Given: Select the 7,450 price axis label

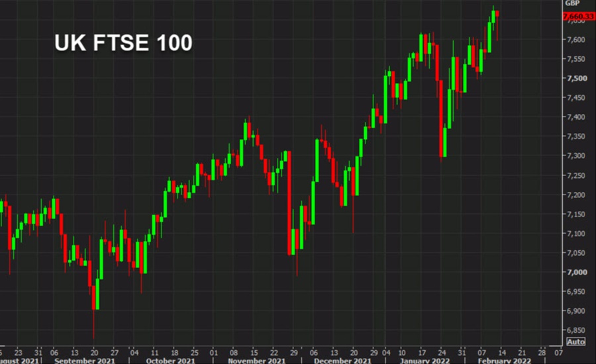Looking at the screenshot, I should pos(576,98).
